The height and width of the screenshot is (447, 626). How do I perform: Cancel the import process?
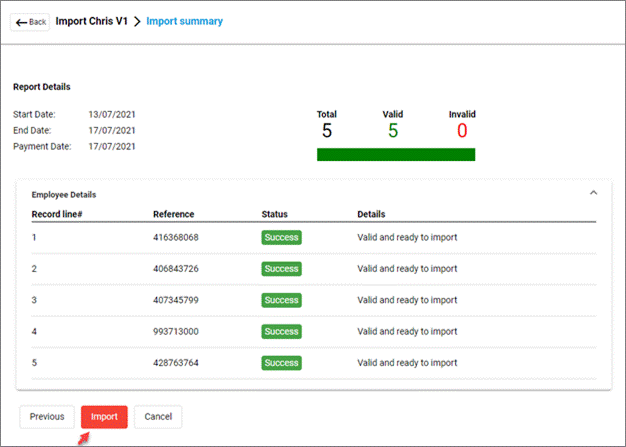pyautogui.click(x=158, y=416)
